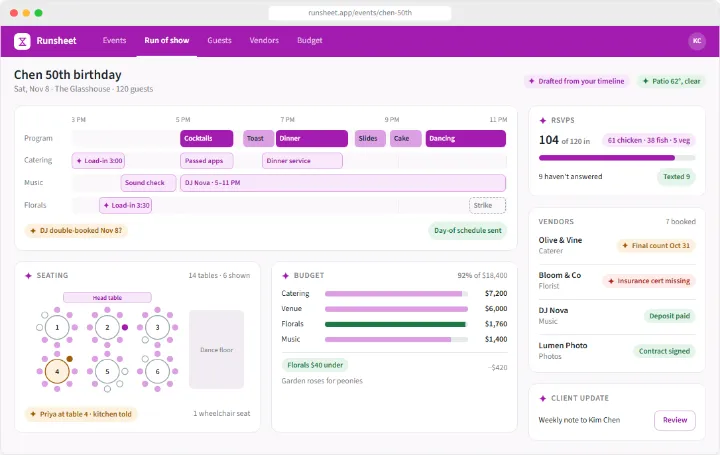
Task: Open the Lumen Photo vendor entry
Action: 617,351
